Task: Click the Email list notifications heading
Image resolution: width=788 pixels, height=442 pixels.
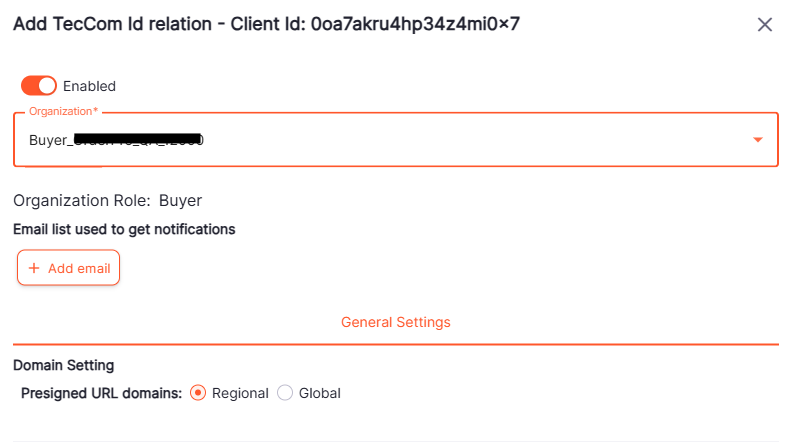Action: point(124,229)
